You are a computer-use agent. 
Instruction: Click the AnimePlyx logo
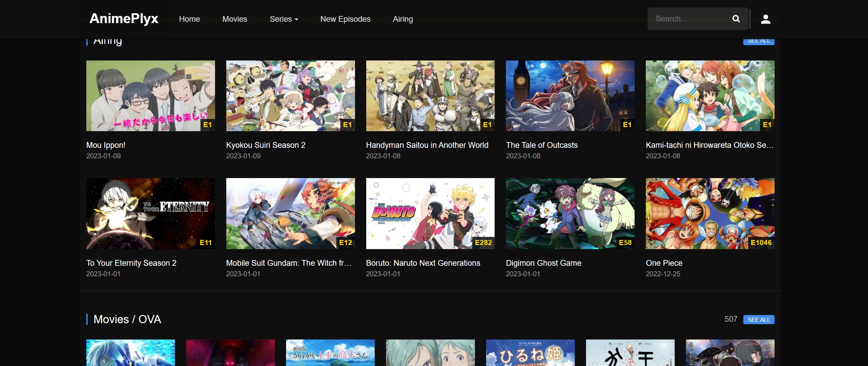coord(124,18)
